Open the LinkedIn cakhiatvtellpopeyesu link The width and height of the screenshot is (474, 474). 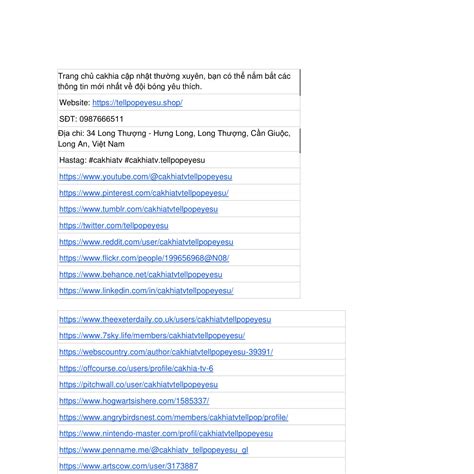(x=146, y=291)
